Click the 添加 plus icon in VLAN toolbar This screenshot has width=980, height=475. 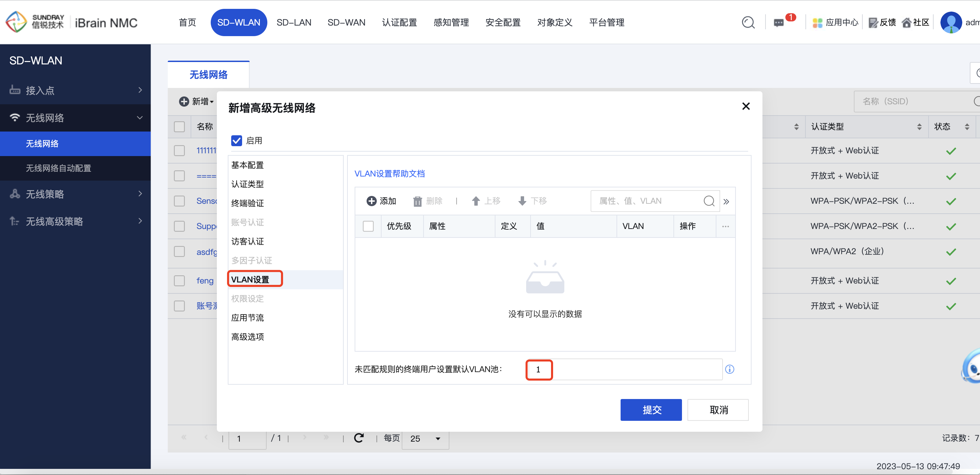point(371,201)
